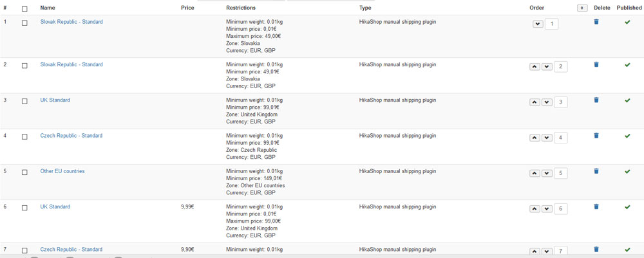Remove row 6 using its trash icon

[x=596, y=207]
